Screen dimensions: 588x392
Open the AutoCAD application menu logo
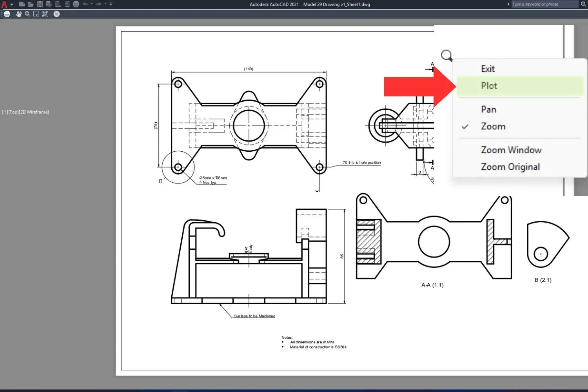point(4,4)
